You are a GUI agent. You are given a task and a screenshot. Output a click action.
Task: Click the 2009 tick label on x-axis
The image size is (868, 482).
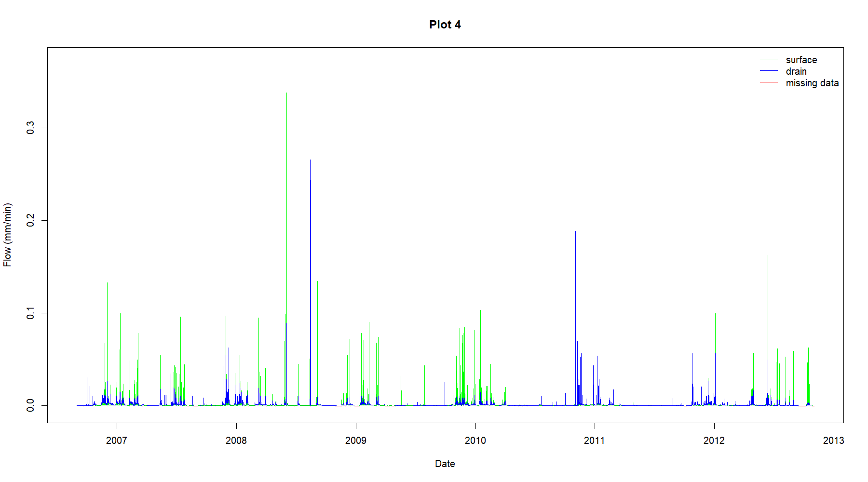coord(355,440)
